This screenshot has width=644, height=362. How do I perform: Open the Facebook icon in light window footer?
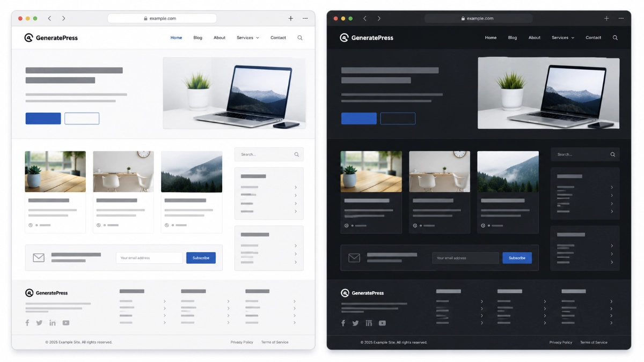pyautogui.click(x=27, y=323)
